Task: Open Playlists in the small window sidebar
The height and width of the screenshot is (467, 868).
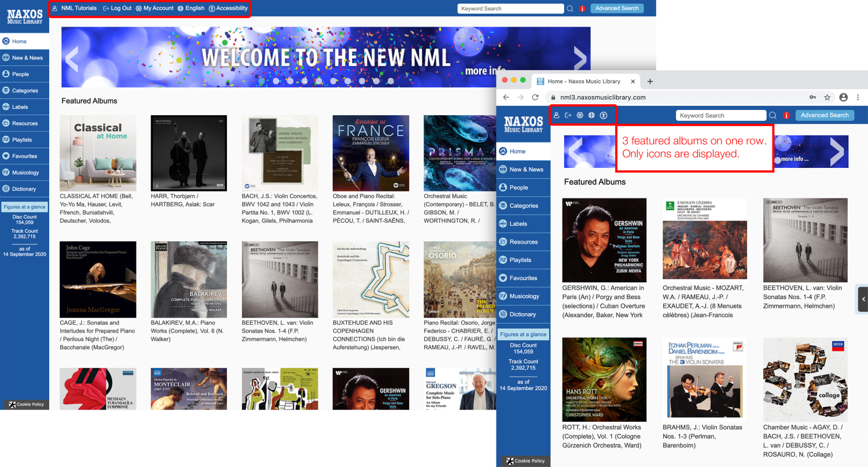Action: pyautogui.click(x=524, y=260)
